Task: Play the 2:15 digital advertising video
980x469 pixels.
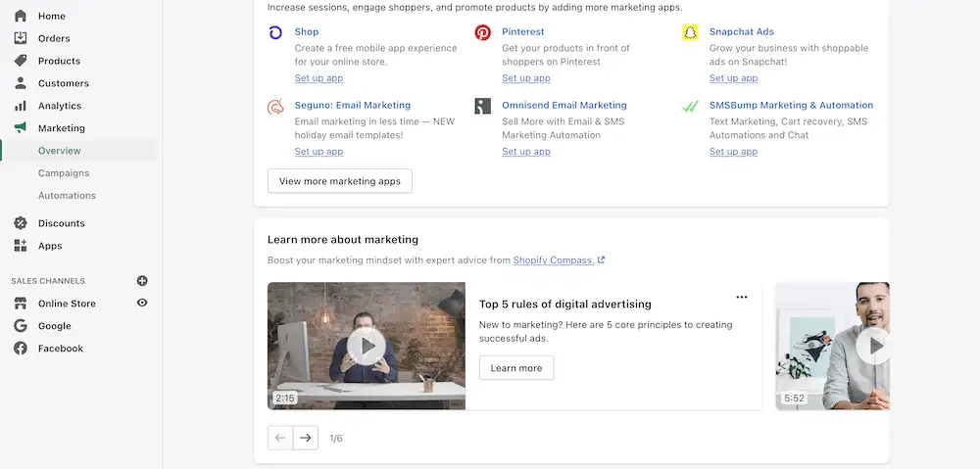Action: (367, 346)
